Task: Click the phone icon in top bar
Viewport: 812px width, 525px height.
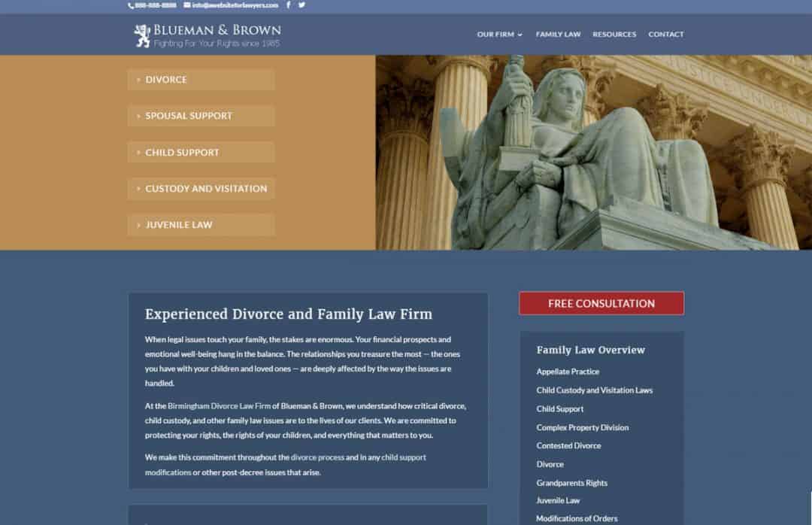Action: 131,6
